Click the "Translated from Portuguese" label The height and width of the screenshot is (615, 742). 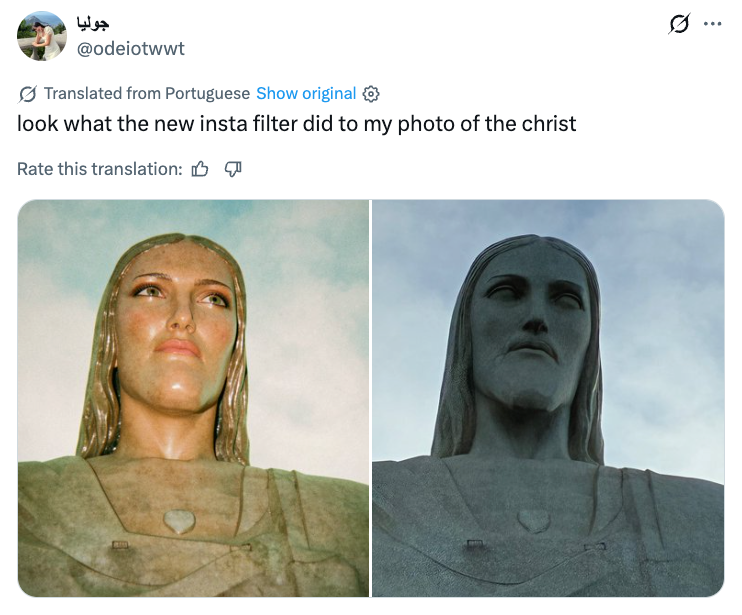(147, 93)
